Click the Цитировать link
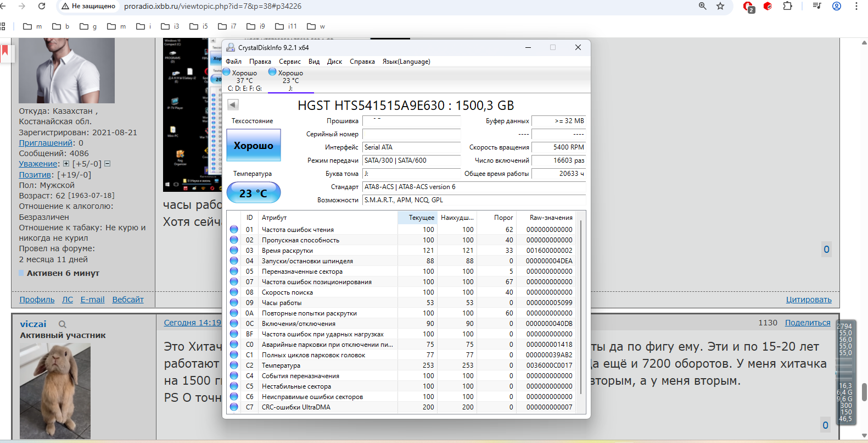 (x=808, y=300)
